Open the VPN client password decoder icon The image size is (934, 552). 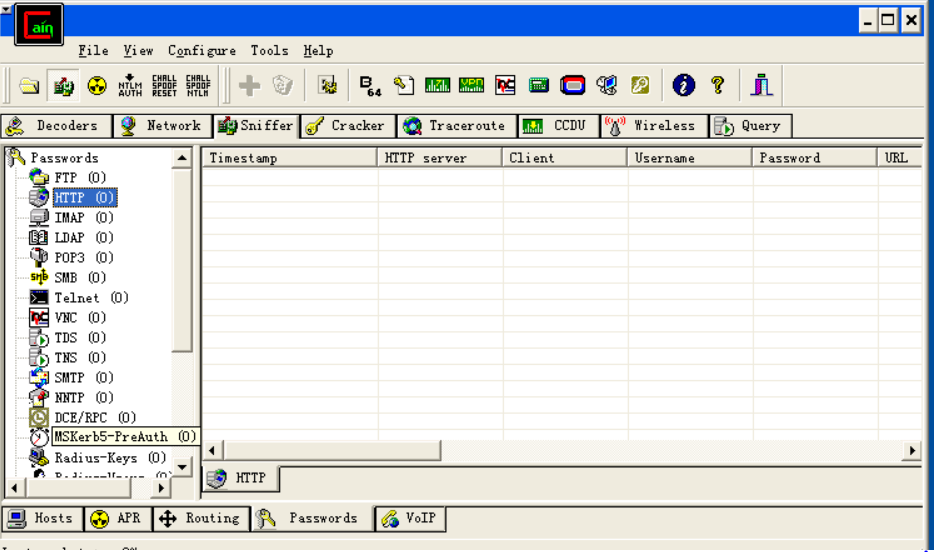471,86
